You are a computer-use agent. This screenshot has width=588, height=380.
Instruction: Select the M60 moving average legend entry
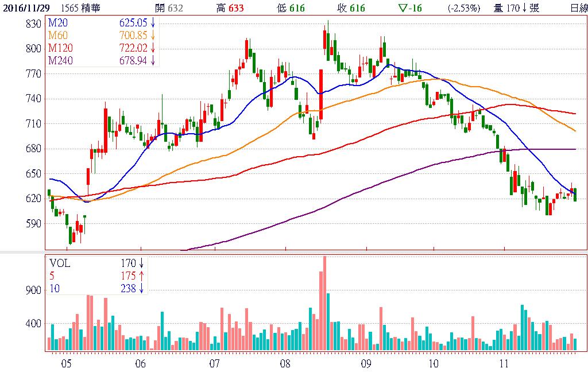[x=58, y=36]
